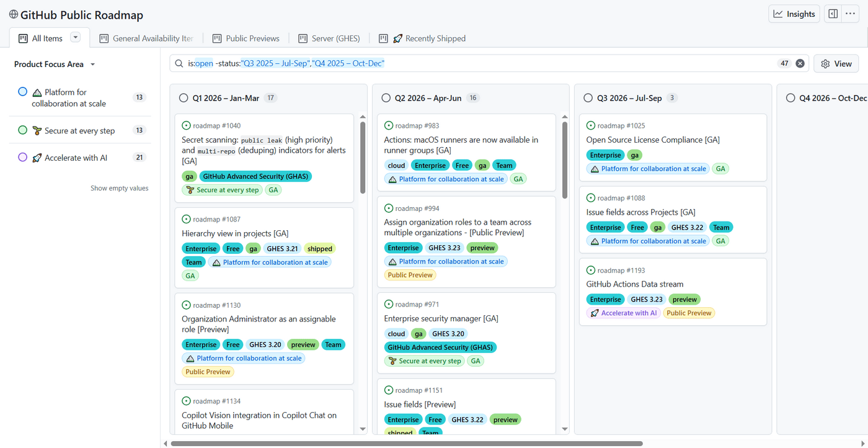This screenshot has width=868, height=448.
Task: Click the open issue icon on roadmap #1130
Action: pos(186,305)
